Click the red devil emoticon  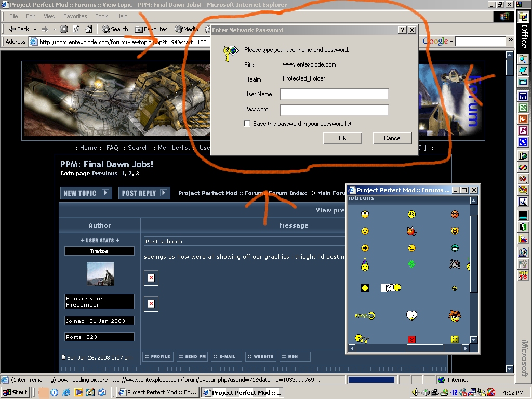[x=411, y=231]
